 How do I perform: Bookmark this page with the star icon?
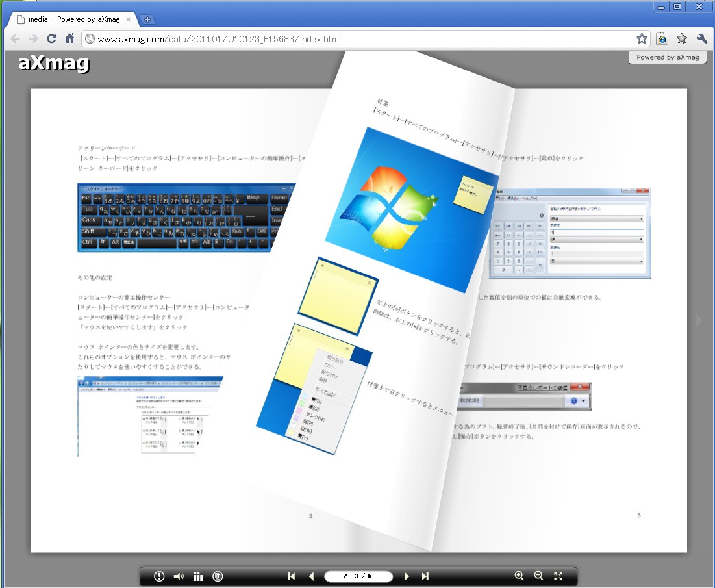642,39
